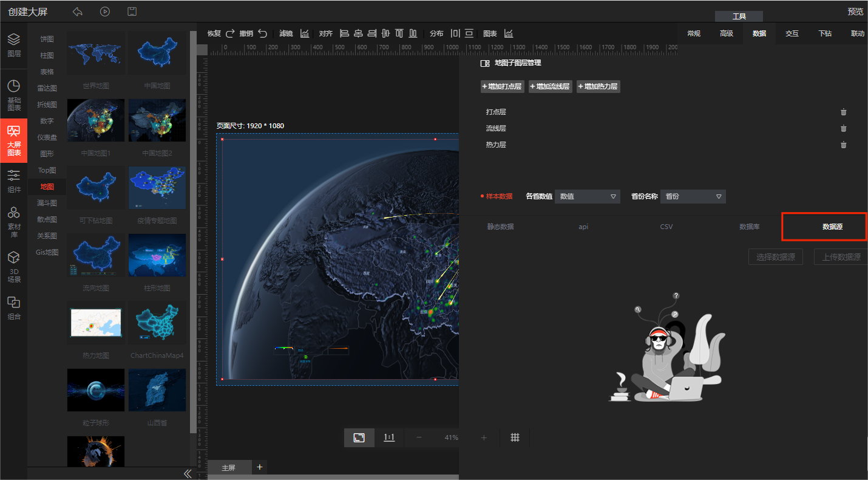The width and height of the screenshot is (868, 480).
Task: Click the save disk icon
Action: tap(132, 12)
